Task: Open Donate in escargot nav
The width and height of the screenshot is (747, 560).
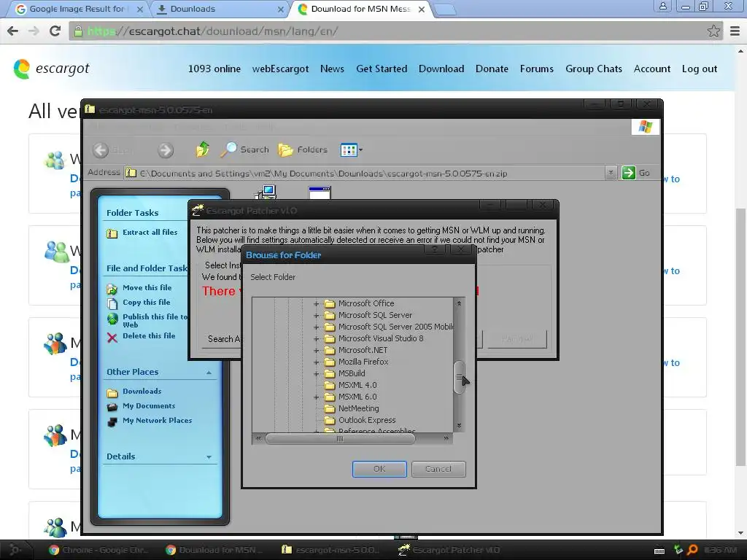Action: pos(492,69)
